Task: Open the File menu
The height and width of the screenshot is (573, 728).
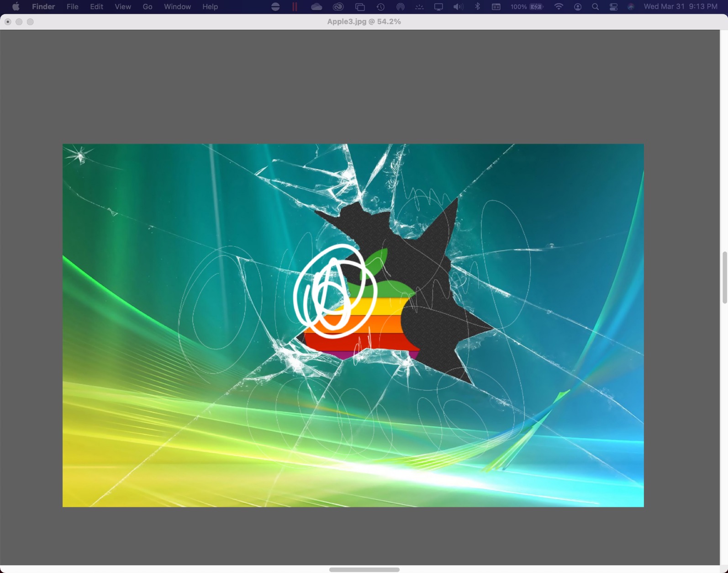Action: (x=73, y=7)
